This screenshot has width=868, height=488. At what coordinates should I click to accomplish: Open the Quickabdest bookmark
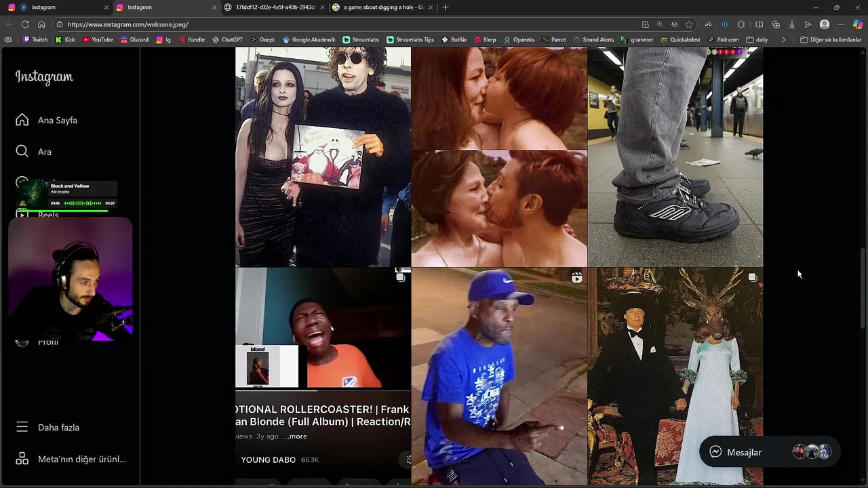(679, 40)
